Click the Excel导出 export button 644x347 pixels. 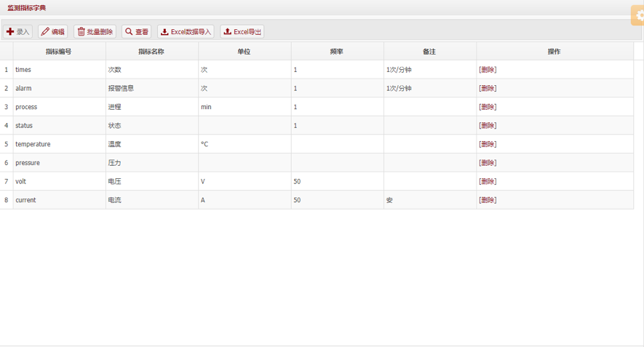pos(242,32)
